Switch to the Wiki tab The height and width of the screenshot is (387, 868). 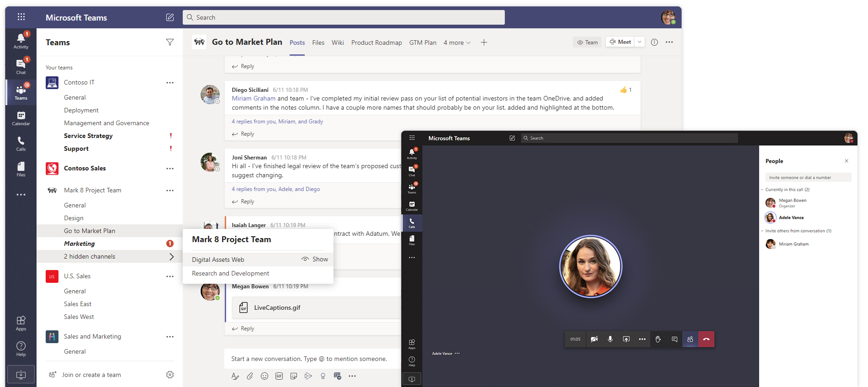(338, 42)
